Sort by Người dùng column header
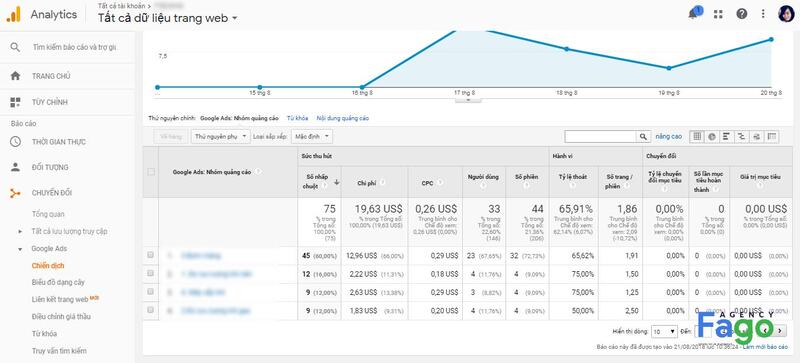800x363 pixels. coord(483,177)
